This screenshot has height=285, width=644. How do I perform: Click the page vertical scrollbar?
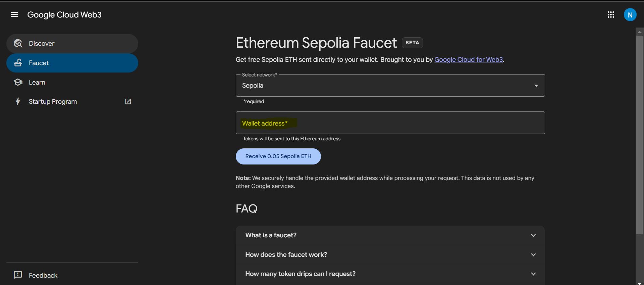[639, 134]
